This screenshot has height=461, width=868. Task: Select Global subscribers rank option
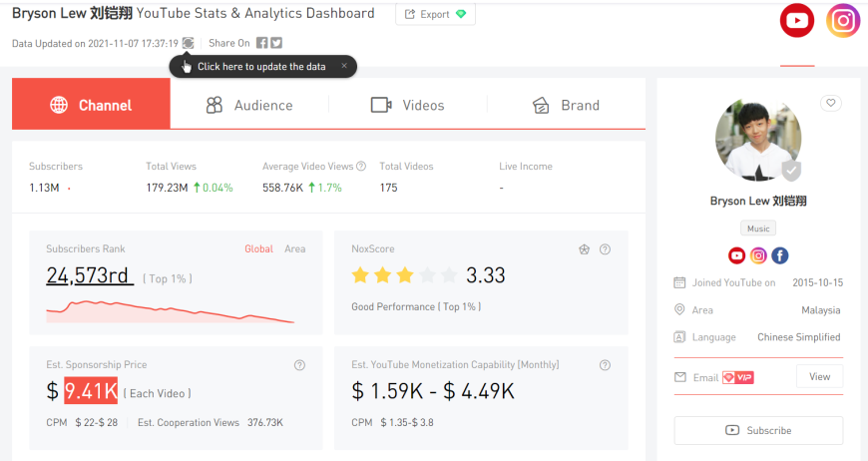click(258, 249)
